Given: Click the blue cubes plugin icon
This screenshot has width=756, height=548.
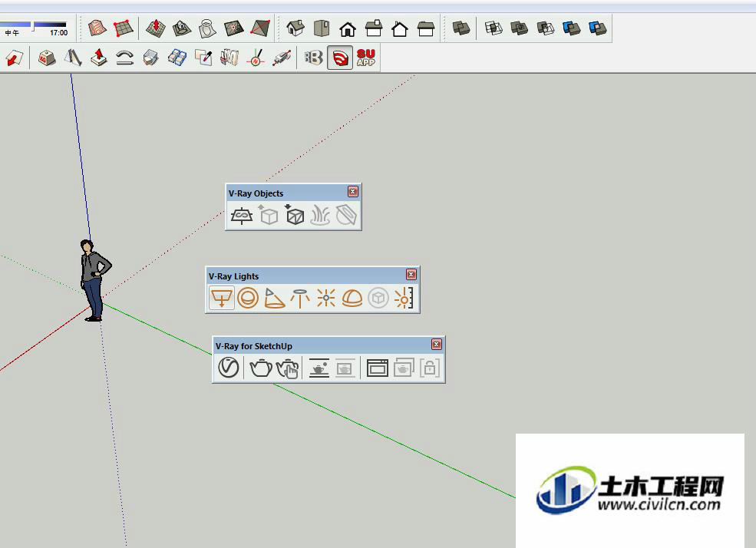Looking at the screenshot, I should click(x=177, y=58).
